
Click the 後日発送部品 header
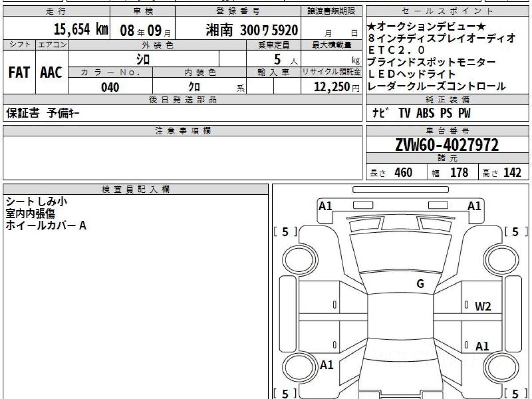(183, 100)
